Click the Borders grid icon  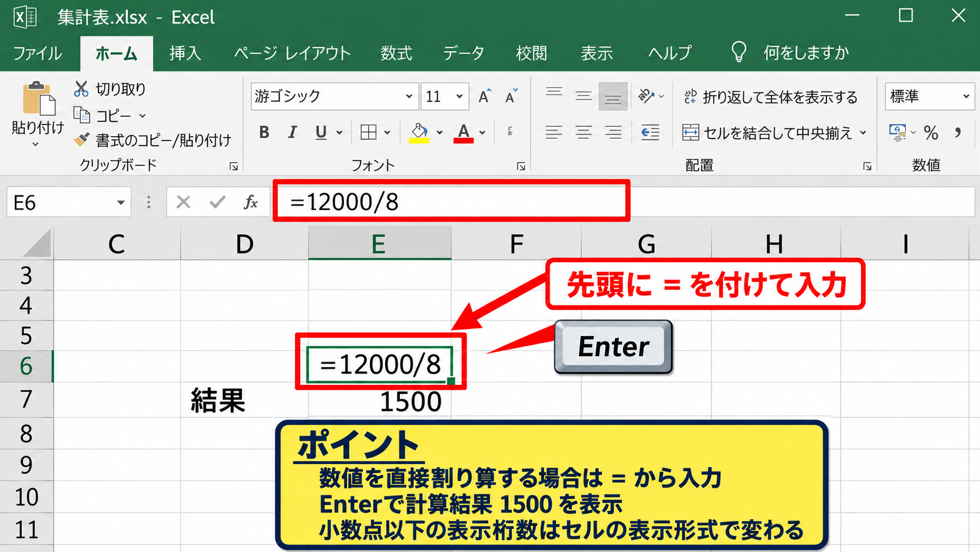[369, 133]
